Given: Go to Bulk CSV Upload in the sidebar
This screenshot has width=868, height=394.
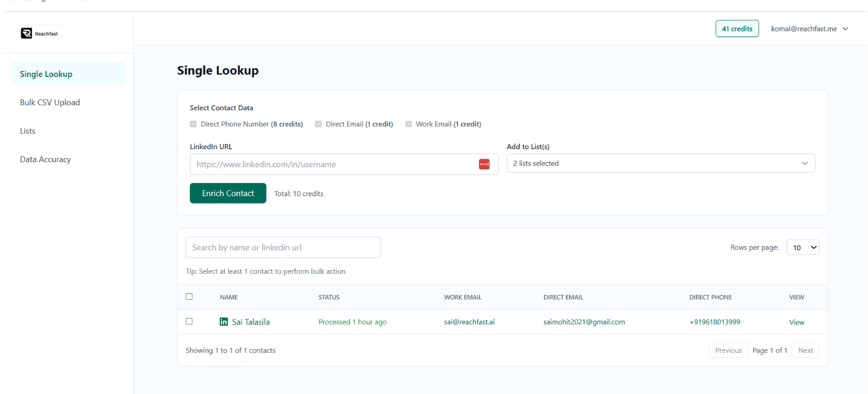Looking at the screenshot, I should click(x=50, y=102).
